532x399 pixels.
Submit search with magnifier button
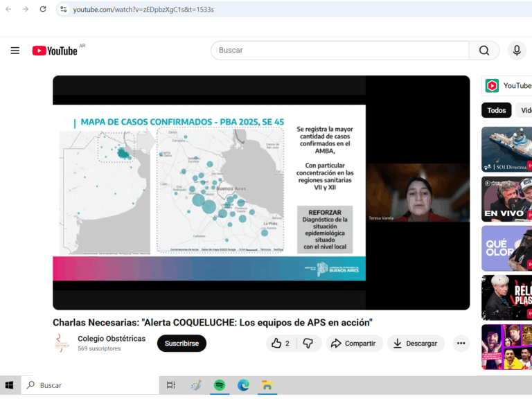coord(484,50)
